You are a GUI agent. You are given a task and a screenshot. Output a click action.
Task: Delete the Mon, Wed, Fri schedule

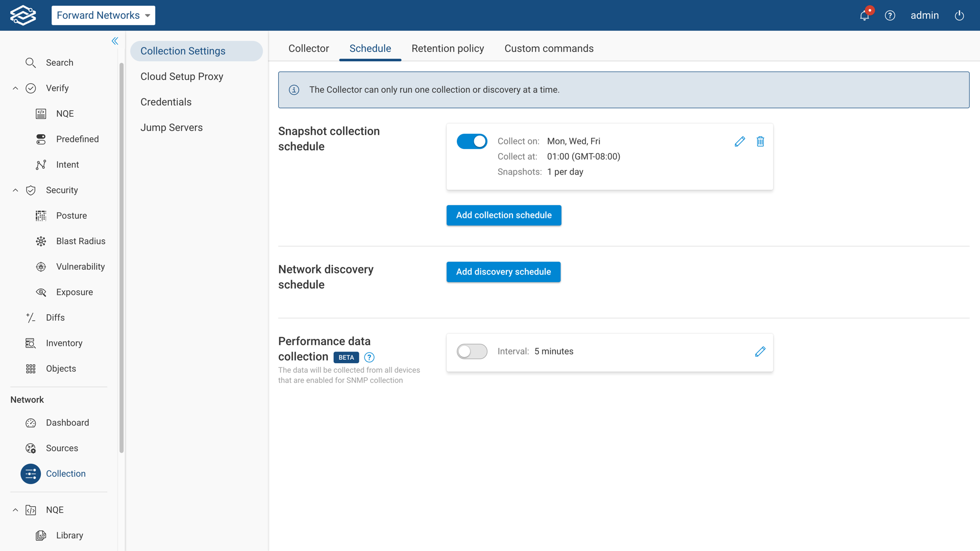click(x=760, y=141)
